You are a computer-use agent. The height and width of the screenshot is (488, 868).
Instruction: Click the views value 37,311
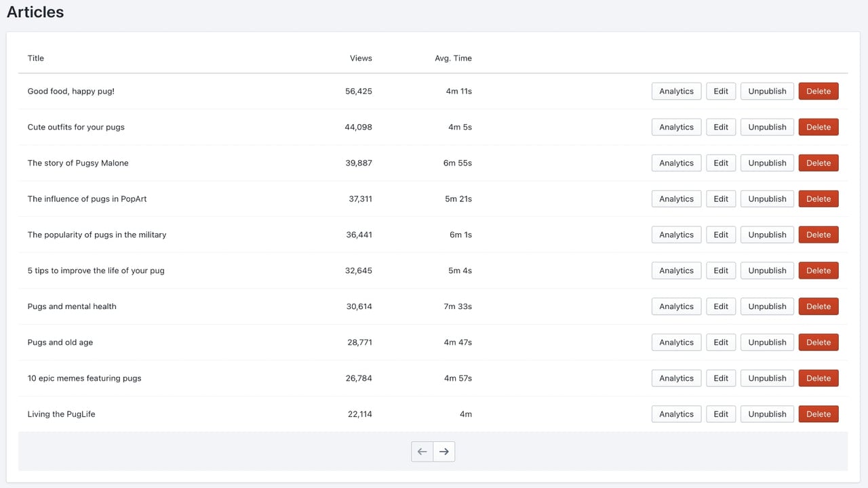(361, 199)
